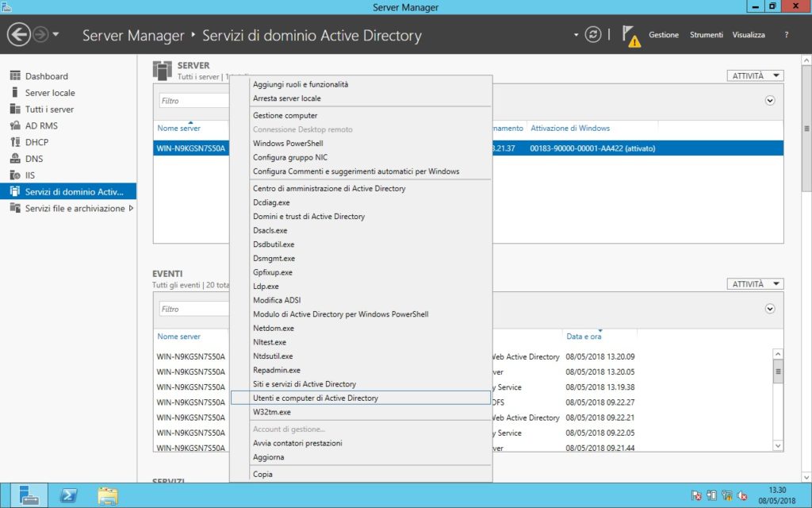The width and height of the screenshot is (812, 508).
Task: Click events list scrollbar down arrow
Action: click(x=778, y=446)
